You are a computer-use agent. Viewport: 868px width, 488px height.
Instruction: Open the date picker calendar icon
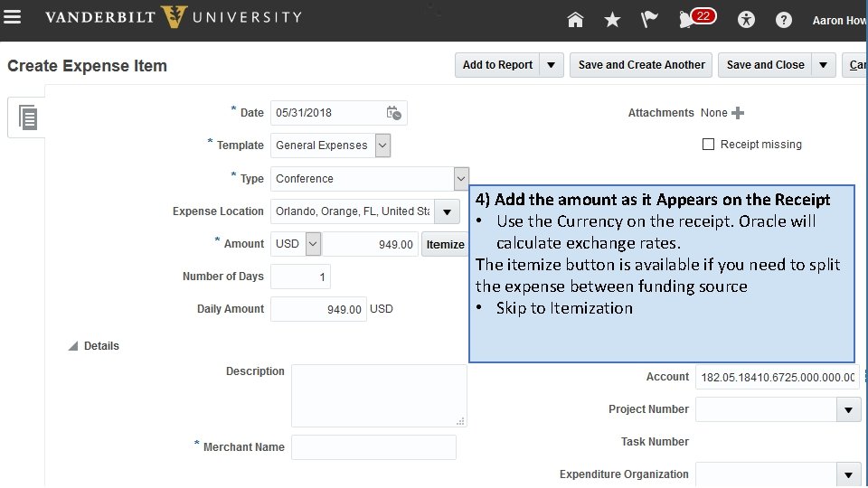tap(393, 113)
